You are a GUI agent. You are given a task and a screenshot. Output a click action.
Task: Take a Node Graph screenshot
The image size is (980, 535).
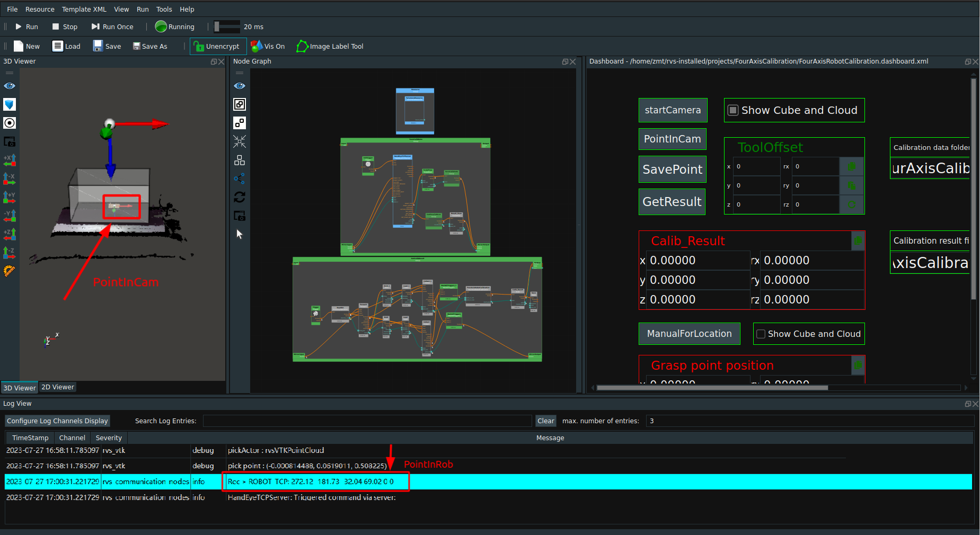[240, 216]
